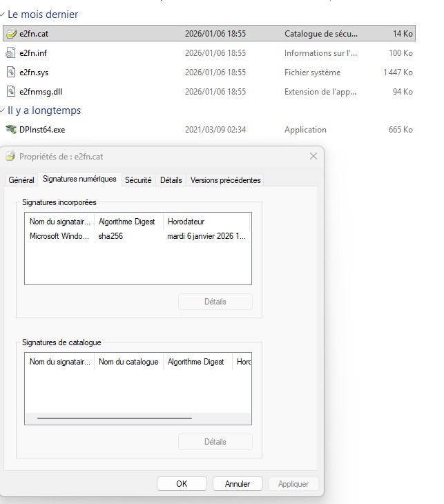The width and height of the screenshot is (444, 504).
Task: Click the e2fn.sys file icon
Action: click(x=11, y=72)
